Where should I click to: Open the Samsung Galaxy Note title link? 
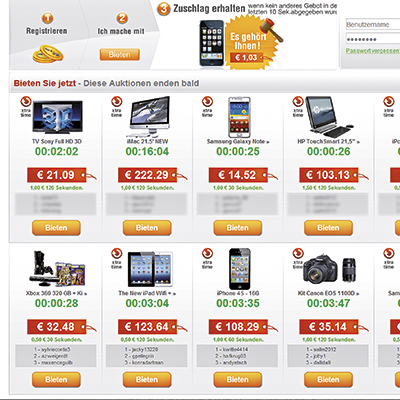click(238, 141)
